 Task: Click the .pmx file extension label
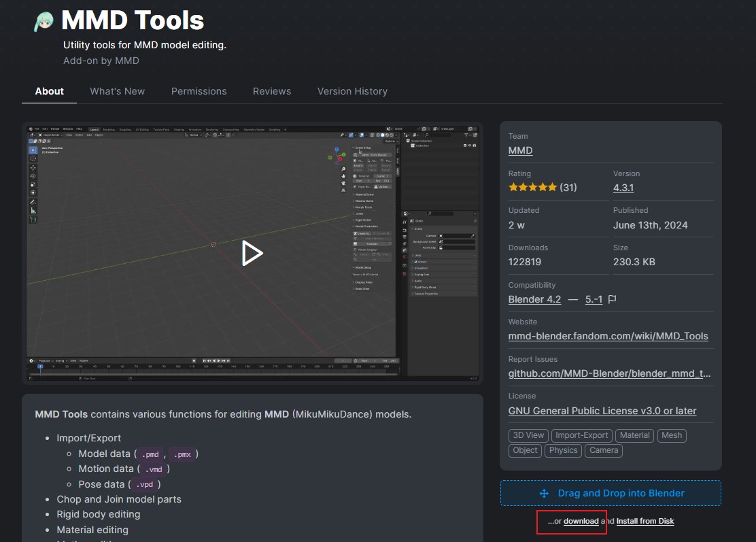pos(182,454)
